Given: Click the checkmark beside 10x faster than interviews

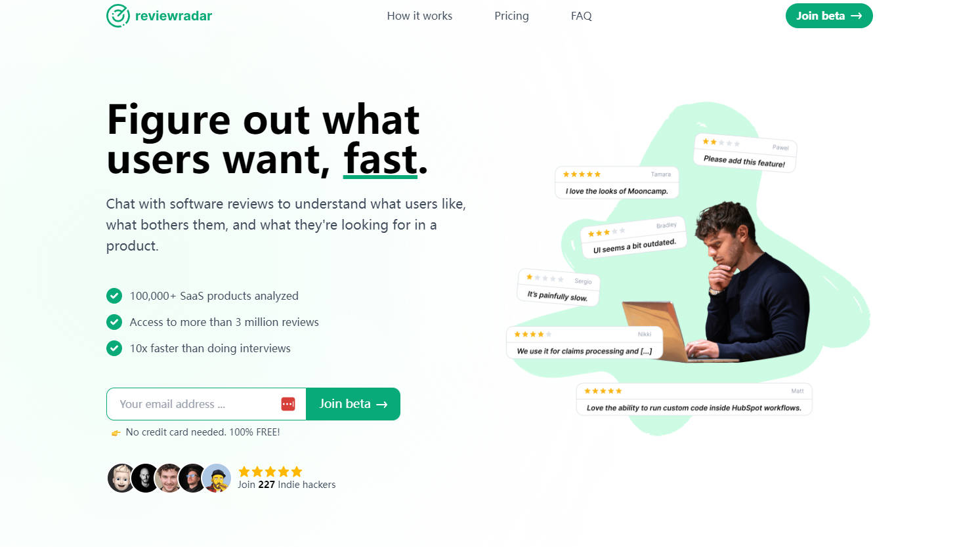Looking at the screenshot, I should (x=114, y=348).
